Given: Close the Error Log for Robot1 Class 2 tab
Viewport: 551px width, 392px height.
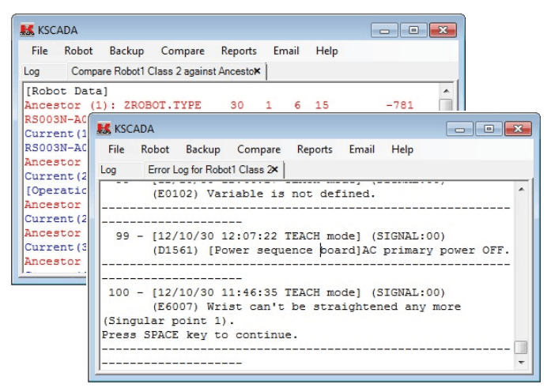Looking at the screenshot, I should (x=275, y=170).
